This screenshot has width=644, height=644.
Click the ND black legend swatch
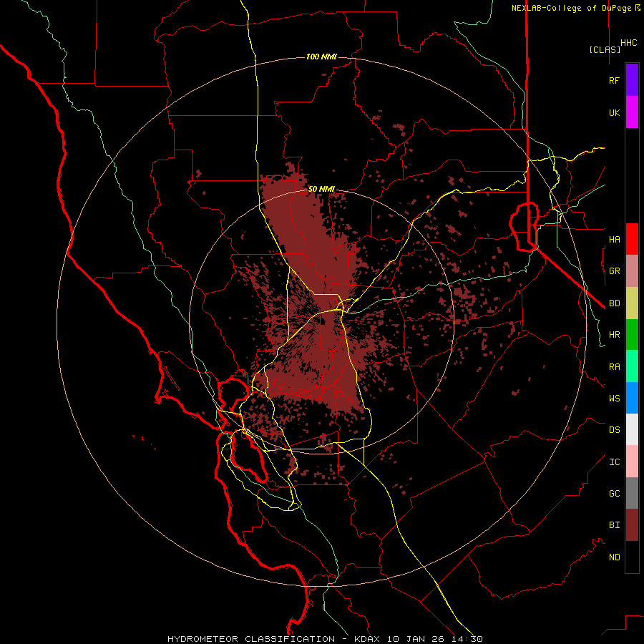632,557
